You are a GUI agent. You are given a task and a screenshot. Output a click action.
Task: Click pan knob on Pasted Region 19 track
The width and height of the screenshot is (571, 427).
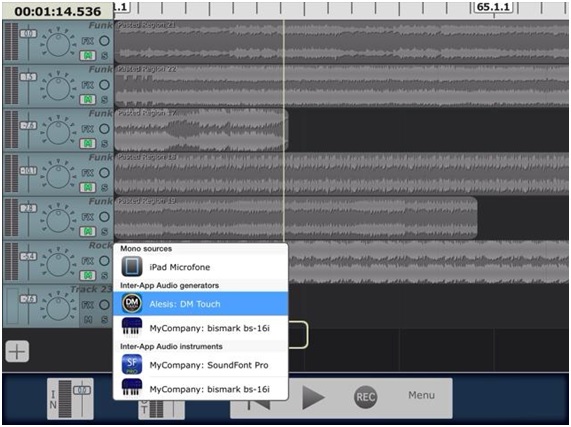click(x=58, y=221)
